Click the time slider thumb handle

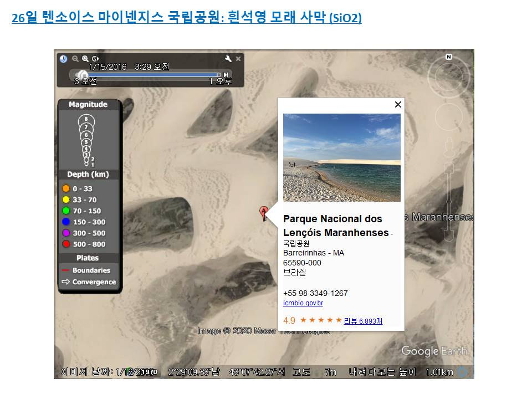tap(82, 74)
